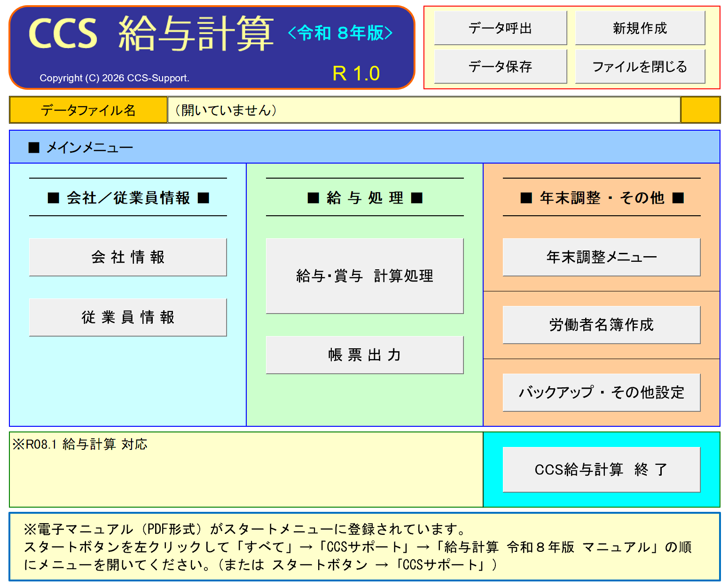
Task: Click the orange square beside the file name field
Action: (700, 110)
